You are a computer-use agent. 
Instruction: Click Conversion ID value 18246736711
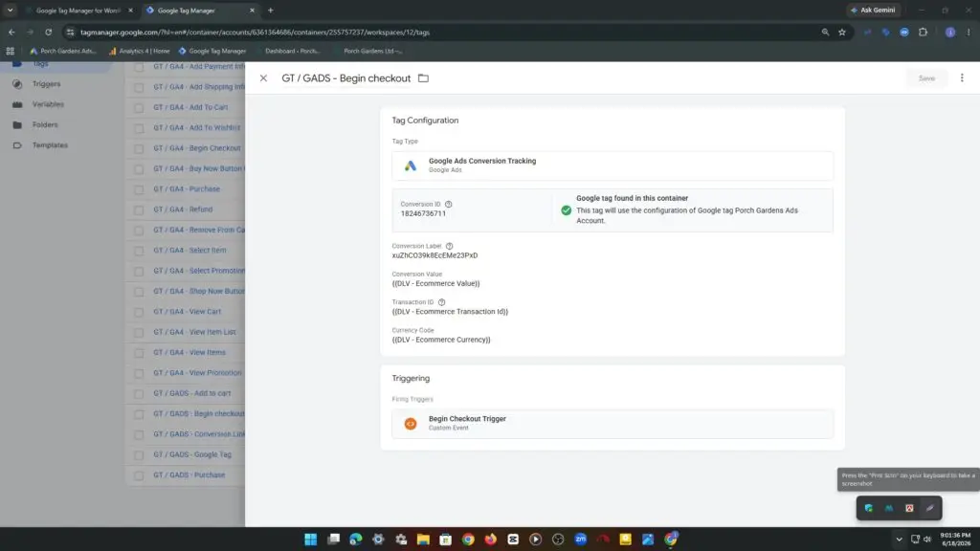coord(423,213)
